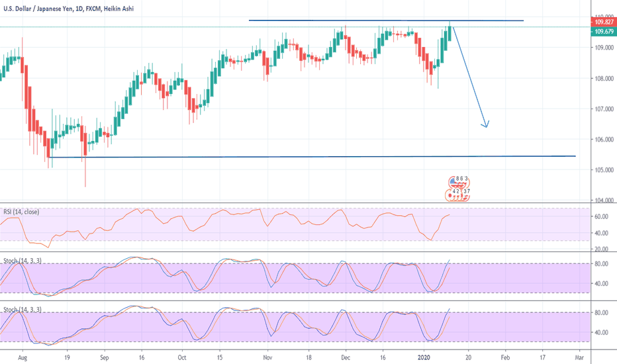This screenshot has width=617, height=364.
Task: Click the Mar label on time axis
Action: (579, 355)
